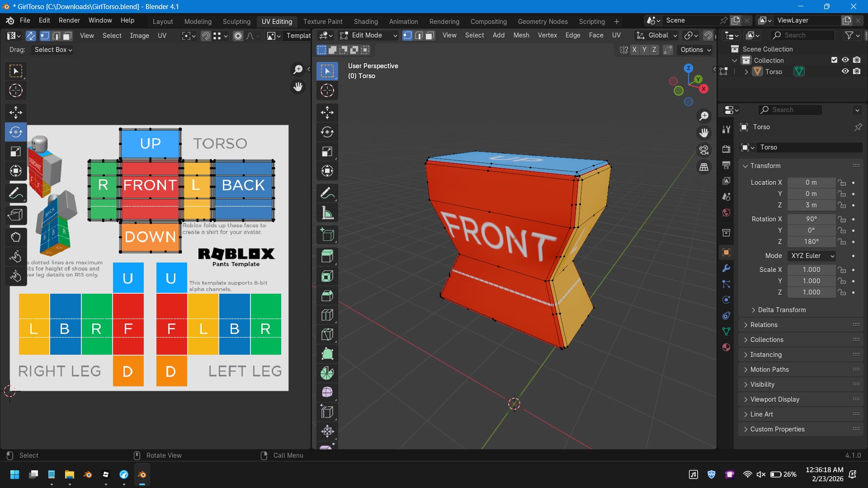Open the Edit Mode dropdown
Viewport: 868px width, 488px height.
point(368,35)
